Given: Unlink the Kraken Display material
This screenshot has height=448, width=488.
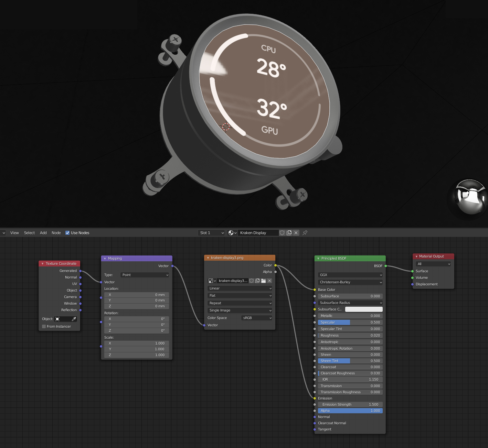Looking at the screenshot, I should [296, 233].
